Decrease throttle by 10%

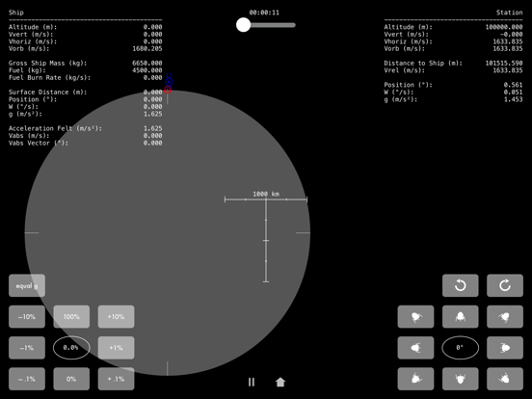pos(27,316)
